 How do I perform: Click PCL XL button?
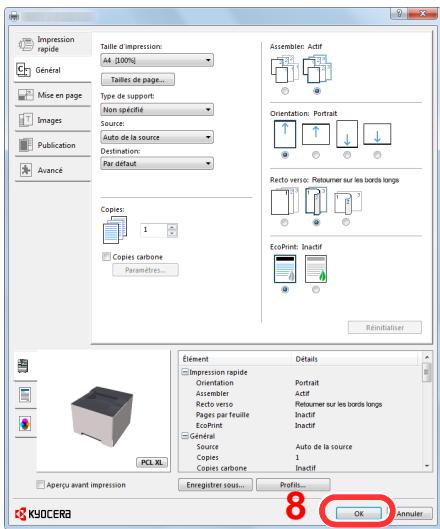(152, 462)
